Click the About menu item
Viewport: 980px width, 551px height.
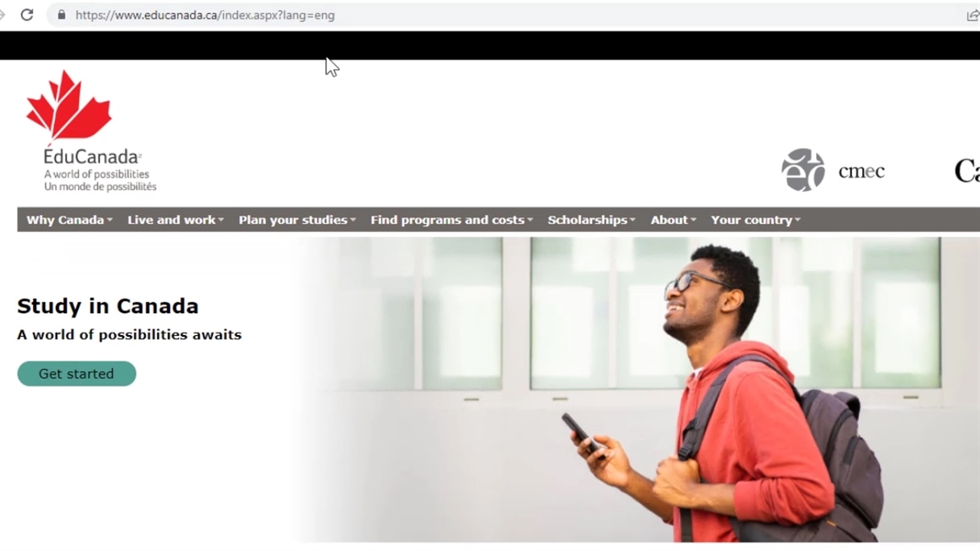(673, 220)
